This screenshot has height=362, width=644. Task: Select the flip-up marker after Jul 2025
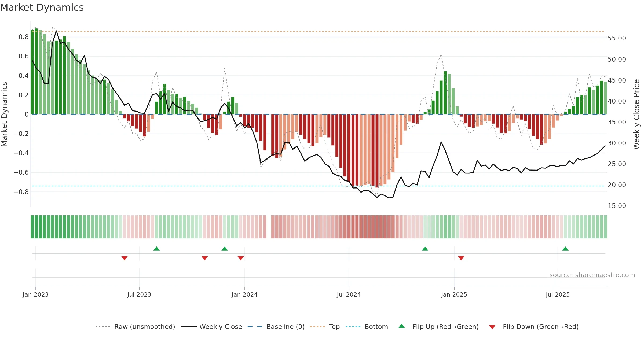(565, 249)
